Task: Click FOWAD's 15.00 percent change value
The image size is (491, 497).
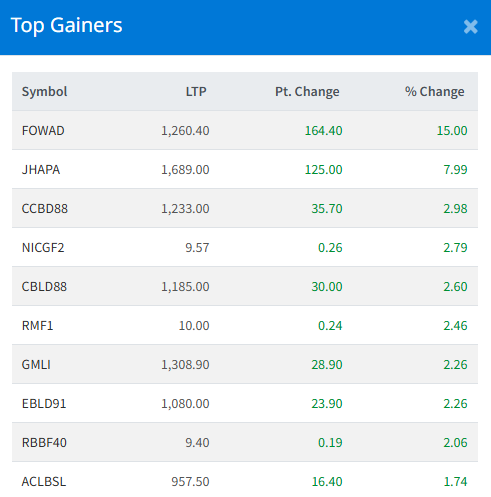Action: tap(452, 131)
